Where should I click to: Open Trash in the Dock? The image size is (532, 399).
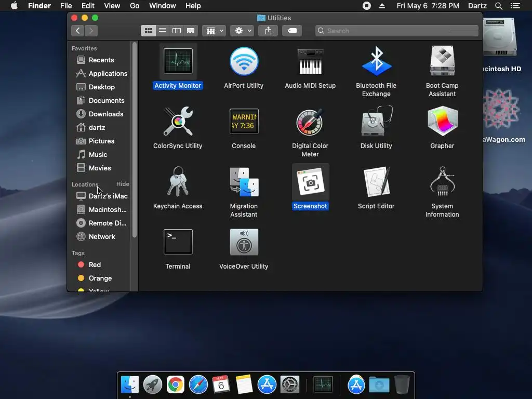[402, 385]
